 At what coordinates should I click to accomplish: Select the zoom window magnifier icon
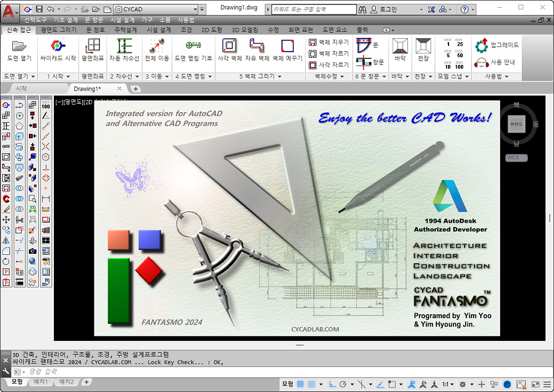coord(33,199)
